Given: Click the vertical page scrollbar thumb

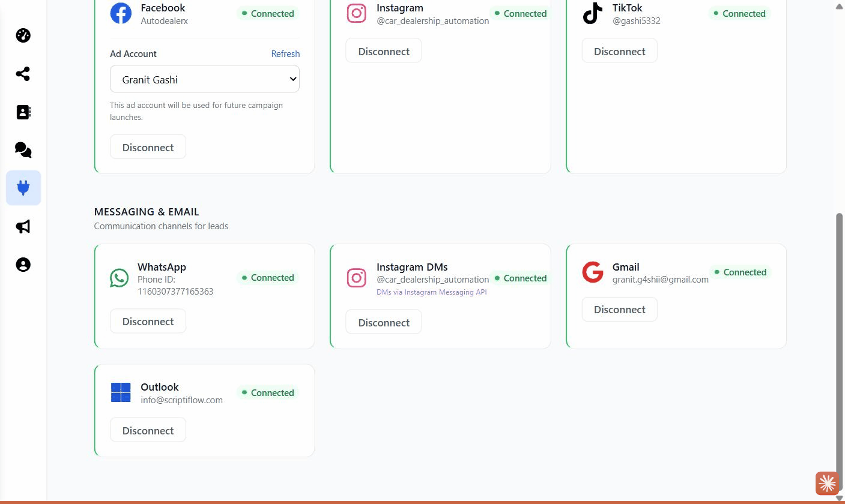Looking at the screenshot, I should pyautogui.click(x=840, y=352).
